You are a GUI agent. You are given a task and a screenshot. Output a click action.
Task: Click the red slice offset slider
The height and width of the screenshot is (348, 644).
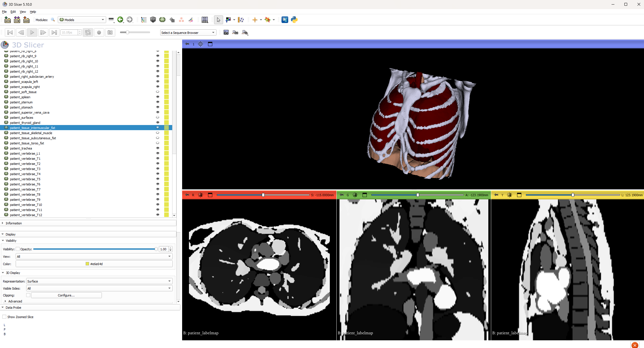pos(263,195)
